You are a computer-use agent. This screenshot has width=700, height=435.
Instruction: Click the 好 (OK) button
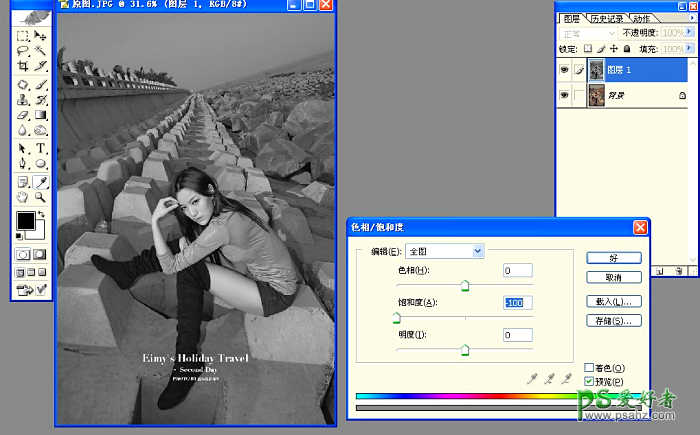613,257
